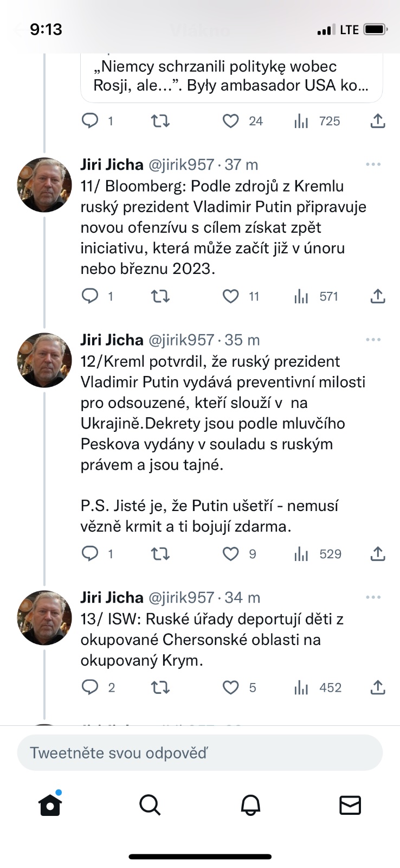Share the 11/ Bloomberg tweet
Viewport: 400px width, 868px height.
(x=378, y=296)
